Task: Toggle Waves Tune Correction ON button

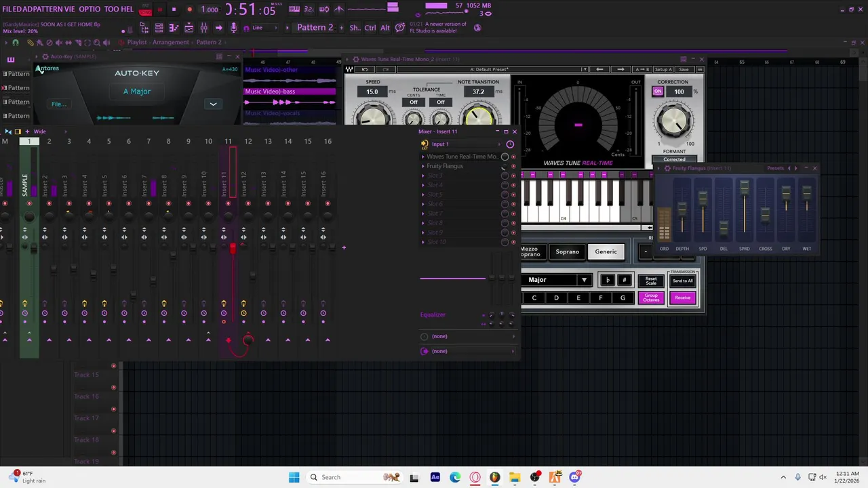Action: (658, 91)
